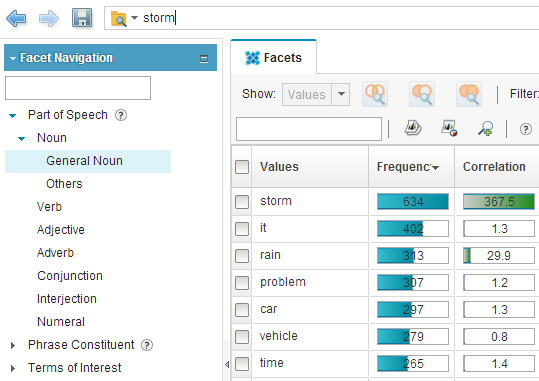This screenshot has width=539, height=381.
Task: Open help icon next to Part of Speech
Action: [121, 115]
